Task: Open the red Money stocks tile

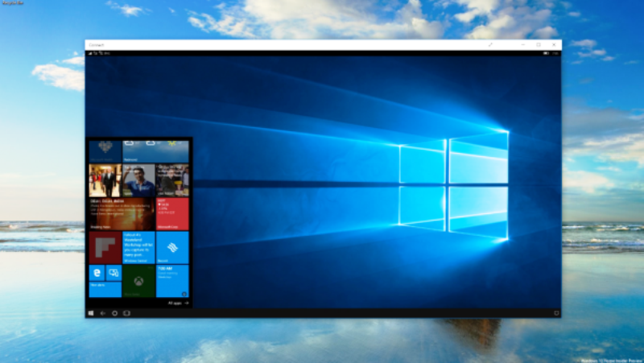Action: 172,214
